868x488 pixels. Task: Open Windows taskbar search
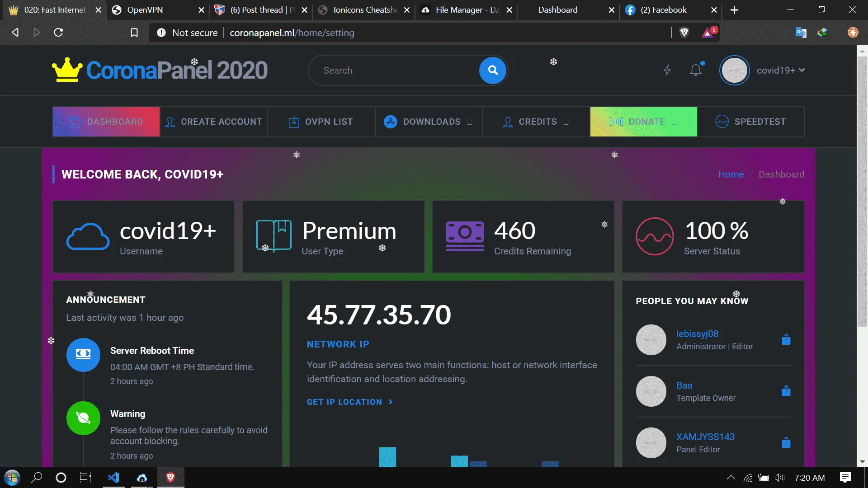[x=37, y=478]
